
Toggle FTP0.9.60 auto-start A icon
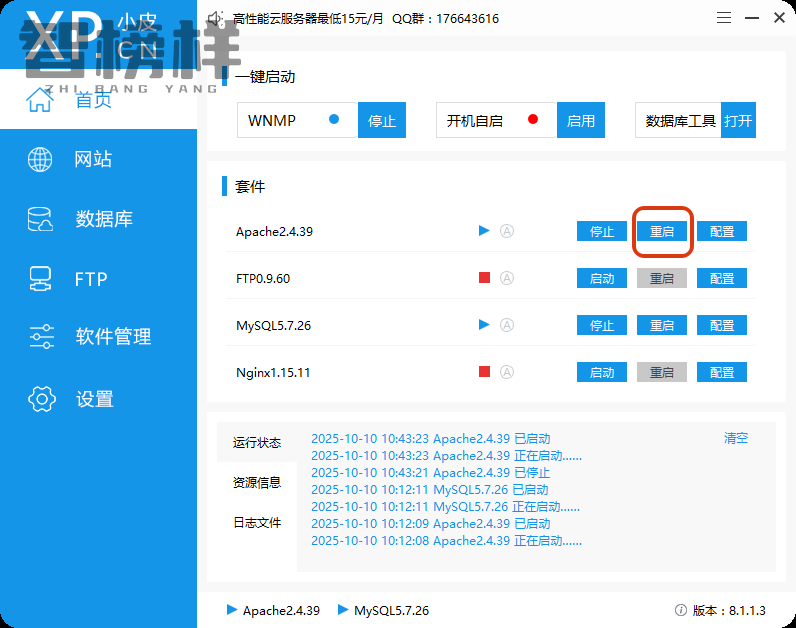coord(507,278)
